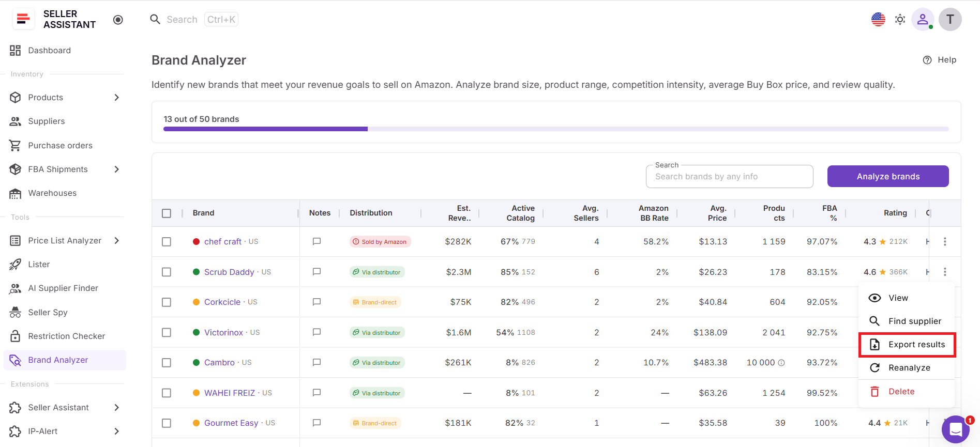980x447 pixels.
Task: Add a note for Scrub Daddy
Action: pos(317,272)
